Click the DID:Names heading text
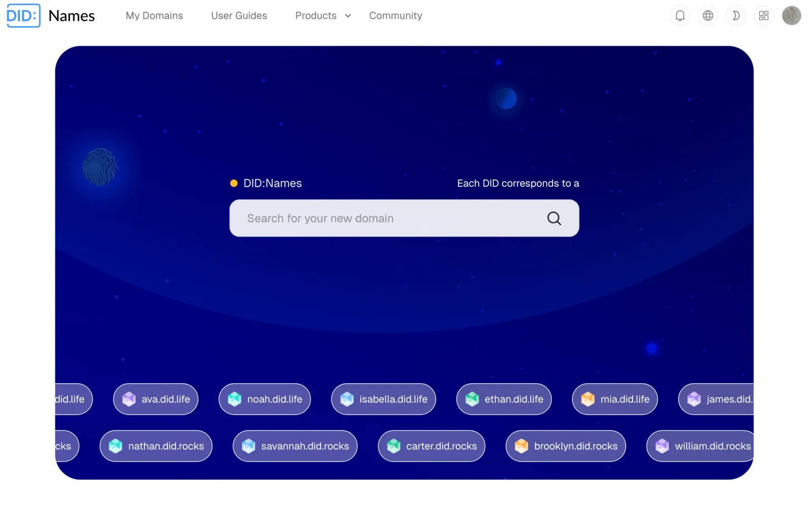This screenshot has height=505, width=812. (x=273, y=183)
